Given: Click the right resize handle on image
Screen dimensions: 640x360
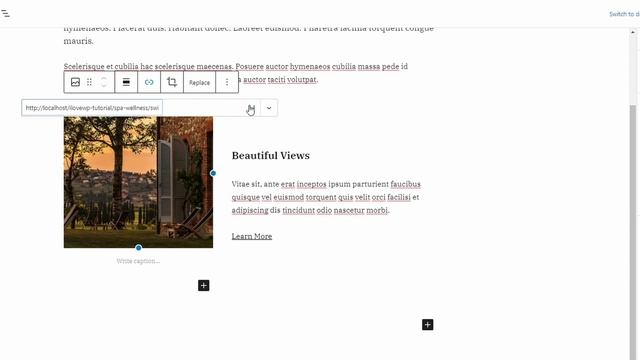Looking at the screenshot, I should (213, 173).
